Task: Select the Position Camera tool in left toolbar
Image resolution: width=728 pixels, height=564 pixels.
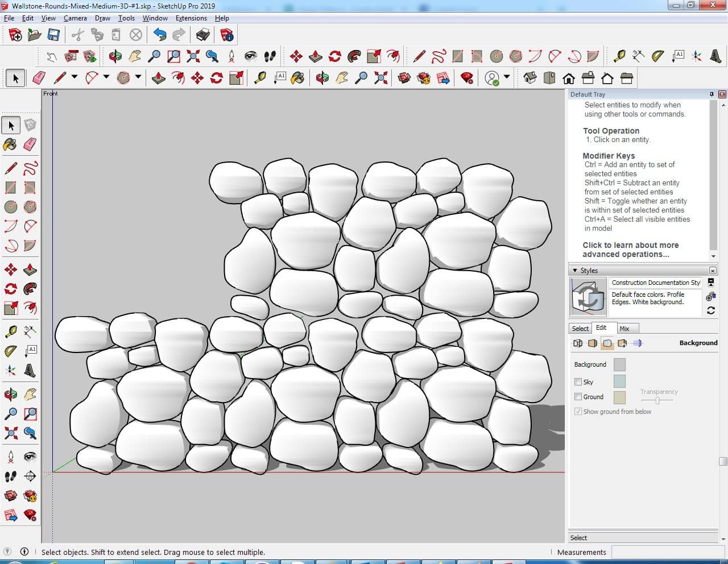Action: click(x=11, y=457)
